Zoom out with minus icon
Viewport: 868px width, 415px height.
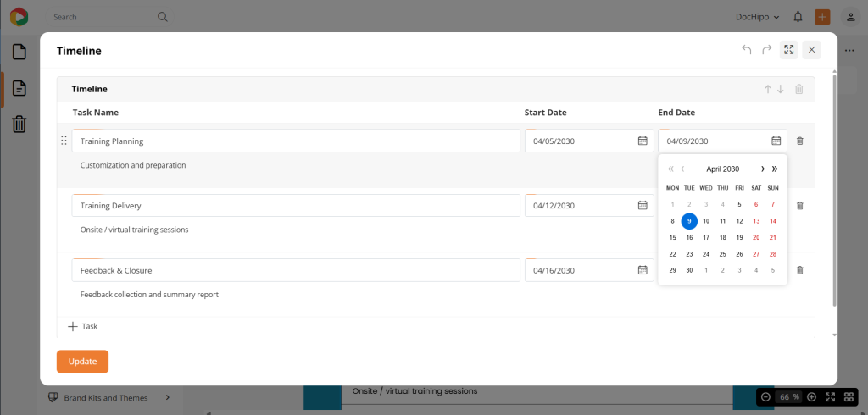[x=765, y=396]
